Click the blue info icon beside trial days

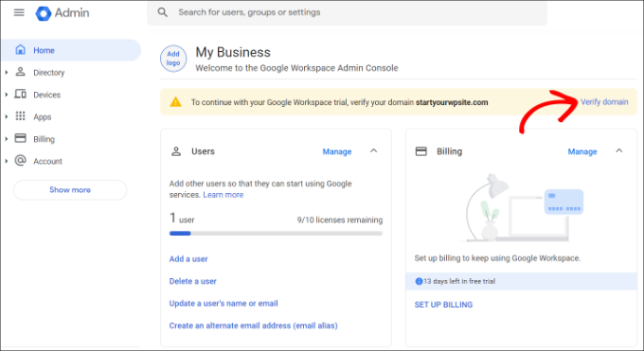pyautogui.click(x=419, y=281)
